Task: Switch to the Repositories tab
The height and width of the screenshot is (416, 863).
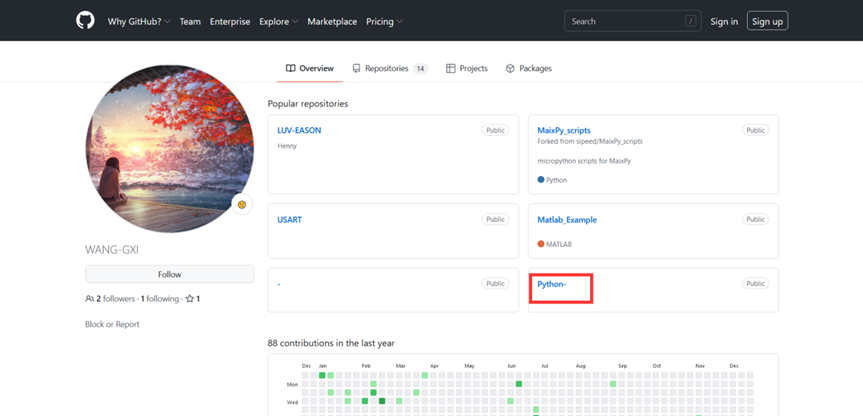Action: [388, 69]
